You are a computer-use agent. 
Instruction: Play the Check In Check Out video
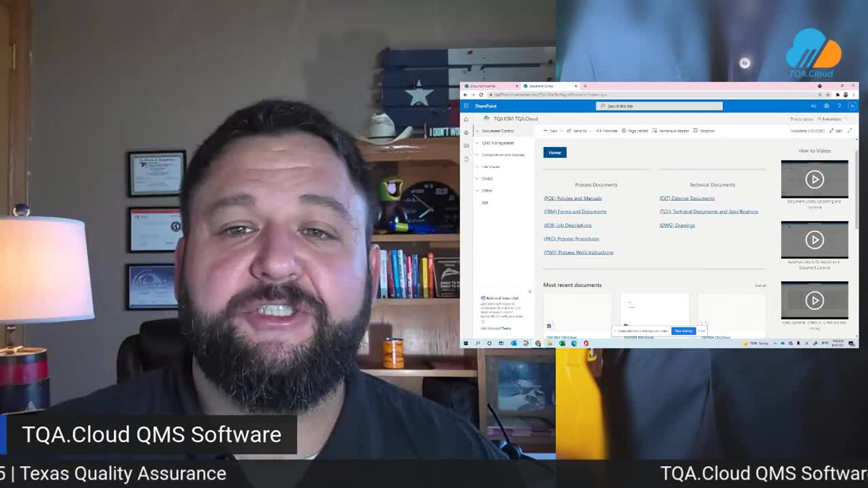(814, 300)
